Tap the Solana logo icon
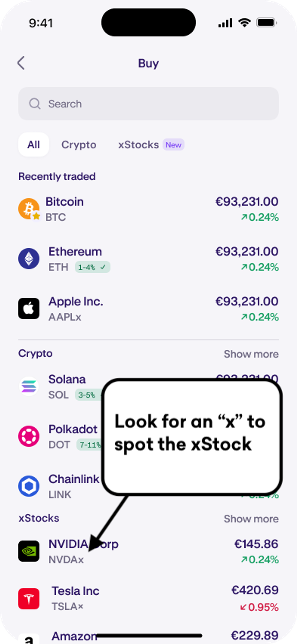This screenshot has width=297, height=644. coord(29,387)
